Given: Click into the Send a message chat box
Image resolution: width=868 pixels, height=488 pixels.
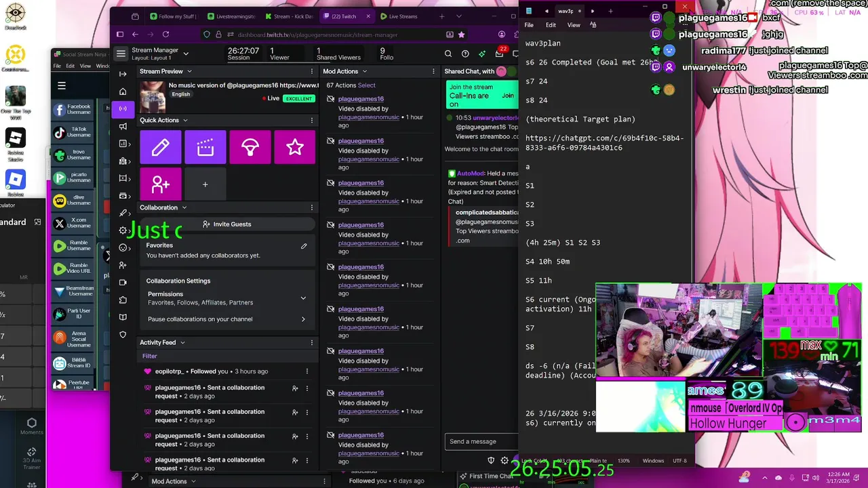Looking at the screenshot, I should pos(483,441).
